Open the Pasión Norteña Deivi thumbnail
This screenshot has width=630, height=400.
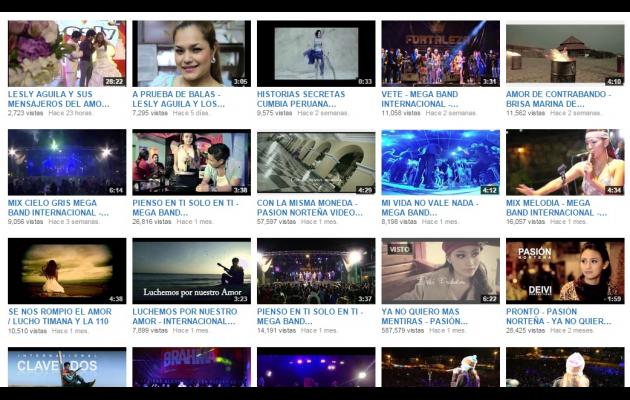click(565, 271)
